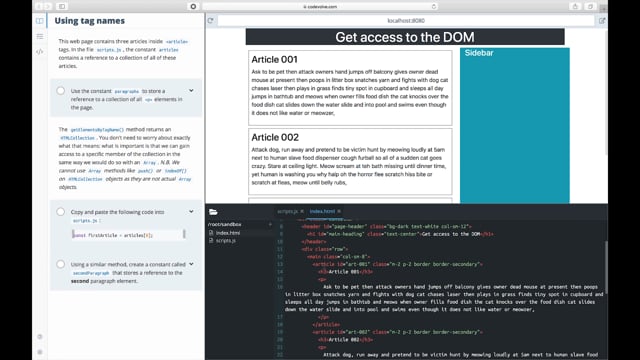Open scripts.js in the file tree
640x360 pixels.
click(226, 240)
